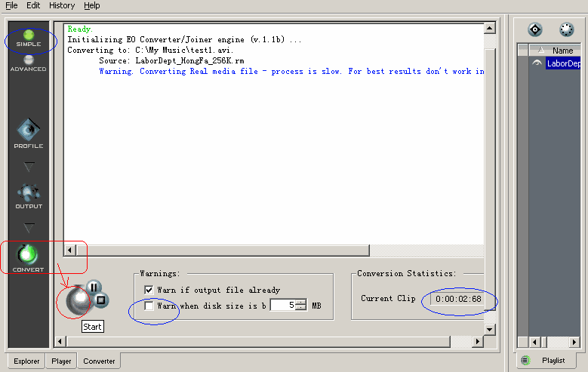The height and width of the screenshot is (372, 588).
Task: Uncheck Warn if output file already exists
Action: coord(149,290)
